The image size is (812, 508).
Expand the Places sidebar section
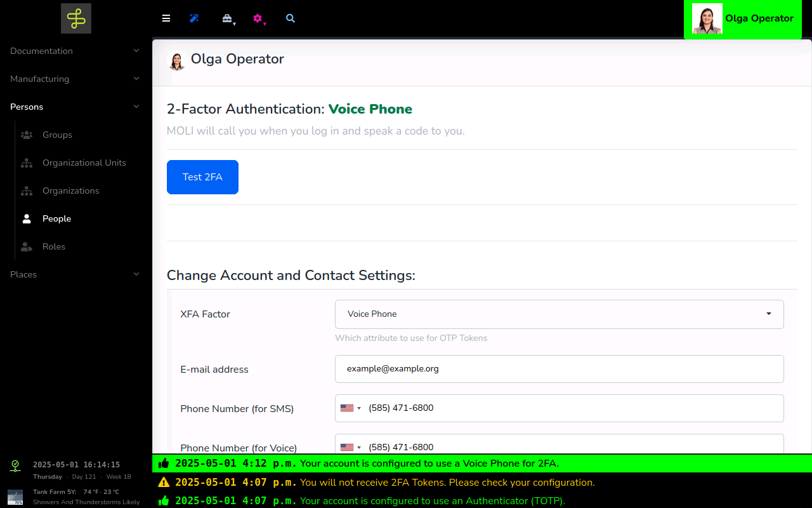[75, 274]
